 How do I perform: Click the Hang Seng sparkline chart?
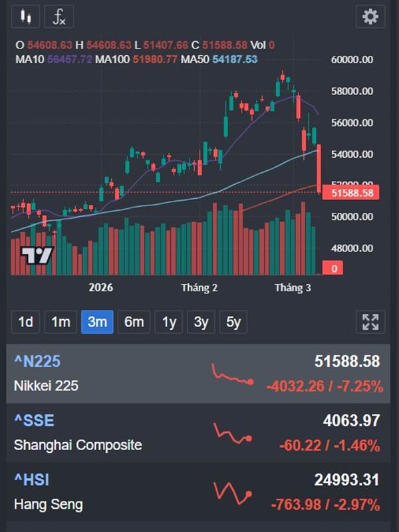232,493
